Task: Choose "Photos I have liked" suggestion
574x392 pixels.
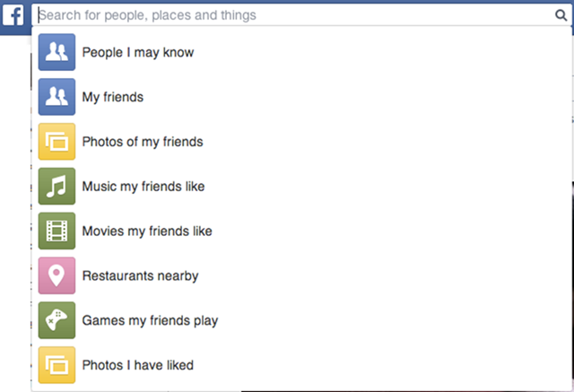Action: 138,365
